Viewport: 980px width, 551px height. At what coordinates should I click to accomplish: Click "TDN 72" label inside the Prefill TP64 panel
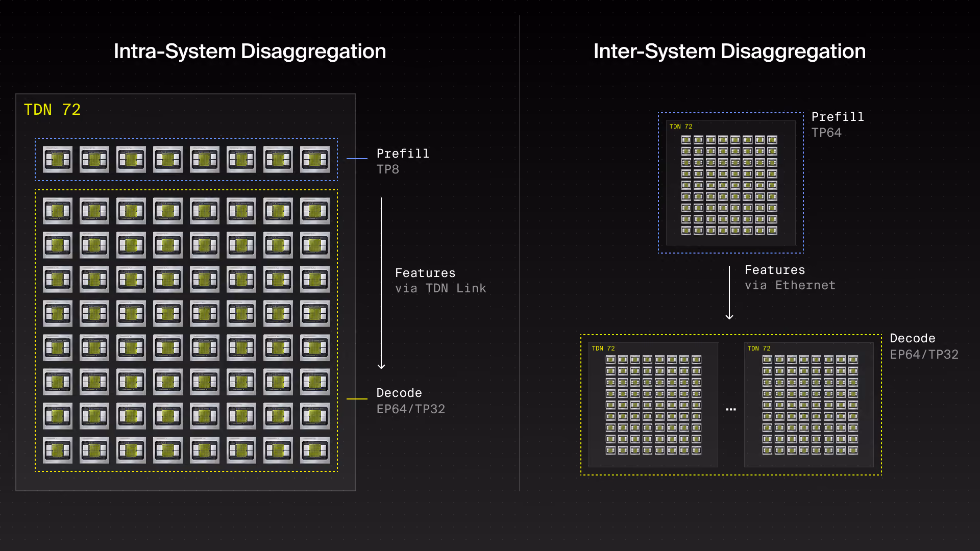tap(681, 127)
